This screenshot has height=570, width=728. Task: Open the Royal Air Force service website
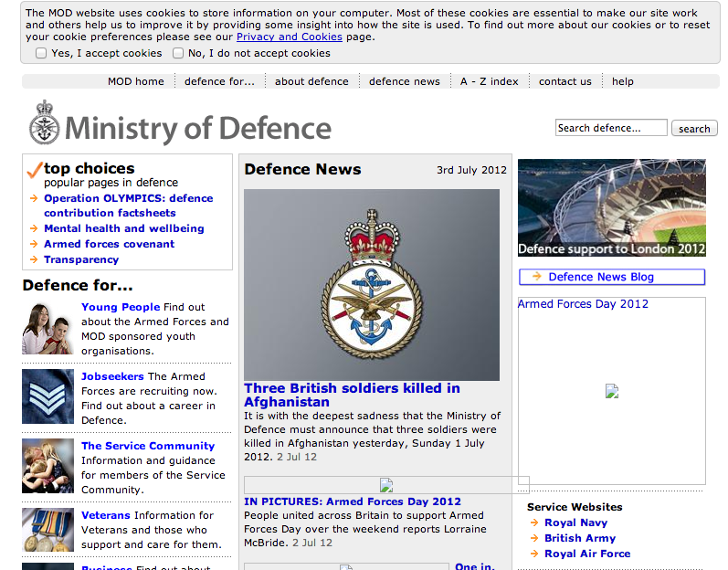pos(587,554)
